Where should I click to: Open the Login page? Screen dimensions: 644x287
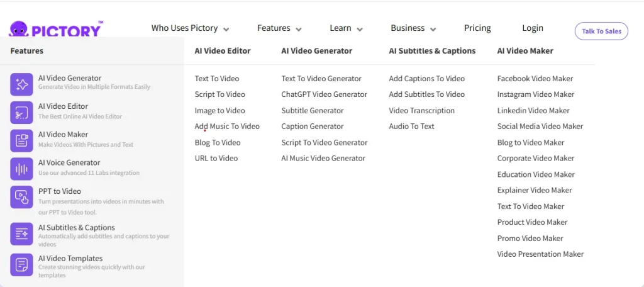tap(533, 28)
